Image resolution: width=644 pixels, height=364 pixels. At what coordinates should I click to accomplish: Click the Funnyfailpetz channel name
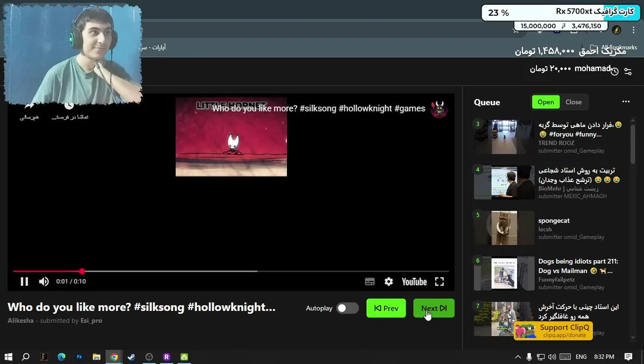[557, 280]
